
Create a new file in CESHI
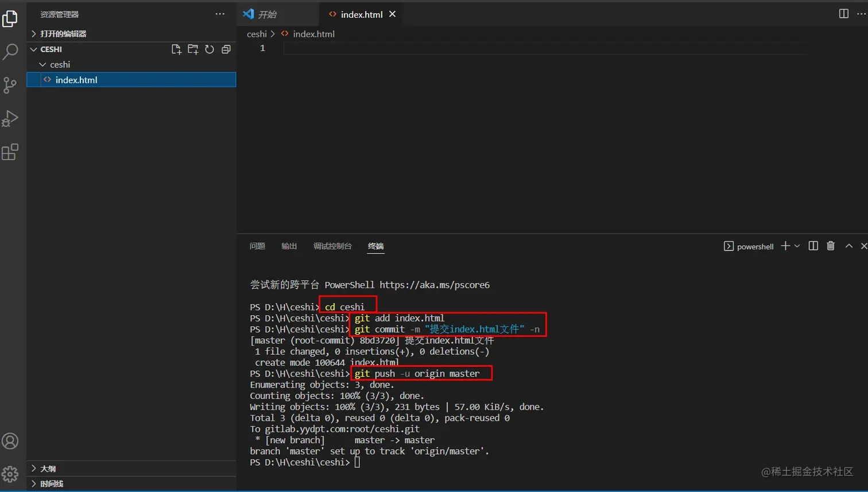[x=176, y=49]
